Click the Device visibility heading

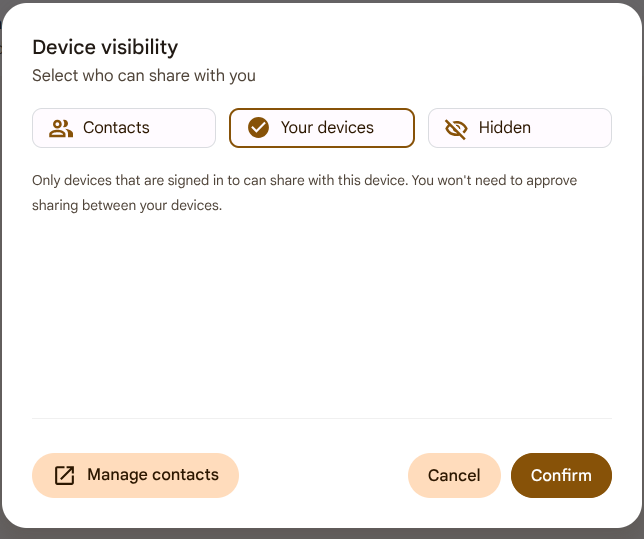click(105, 47)
